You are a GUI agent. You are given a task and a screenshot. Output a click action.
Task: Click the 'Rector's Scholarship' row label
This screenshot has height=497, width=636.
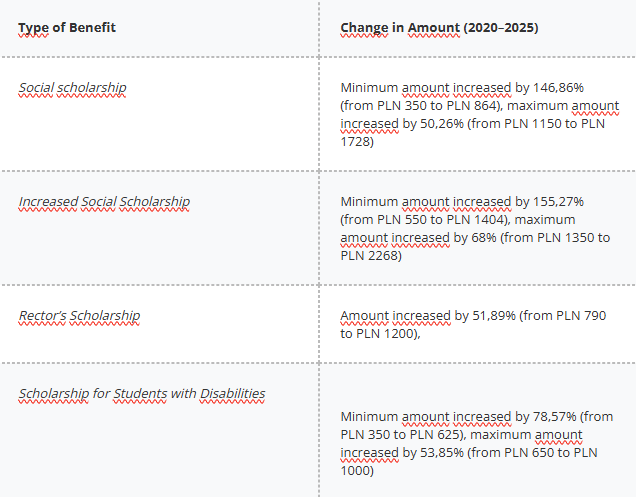80,316
